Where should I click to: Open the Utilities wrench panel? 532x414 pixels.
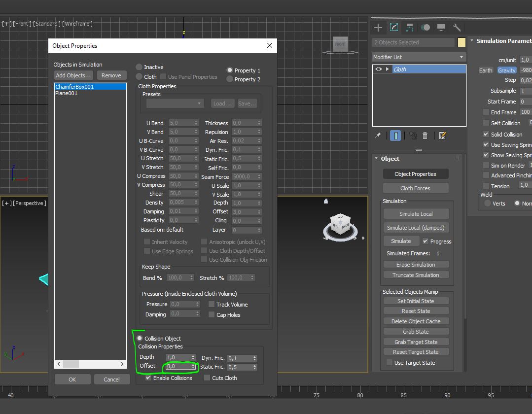click(457, 28)
